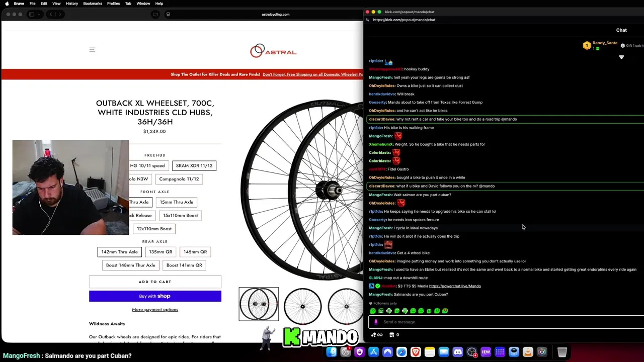The width and height of the screenshot is (644, 362).
Task: Choose 12x110mm Boost front axle
Action: pyautogui.click(x=154, y=229)
